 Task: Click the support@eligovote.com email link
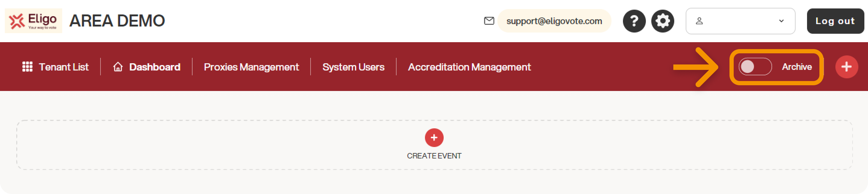point(554,21)
